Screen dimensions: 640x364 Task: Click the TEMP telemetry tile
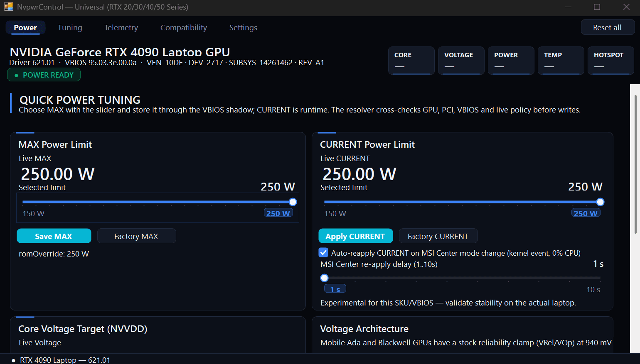pos(561,61)
